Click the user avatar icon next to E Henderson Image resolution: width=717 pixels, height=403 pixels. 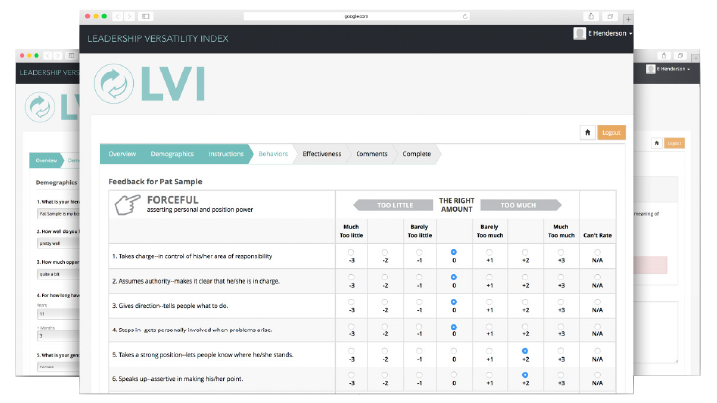pyautogui.click(x=579, y=33)
